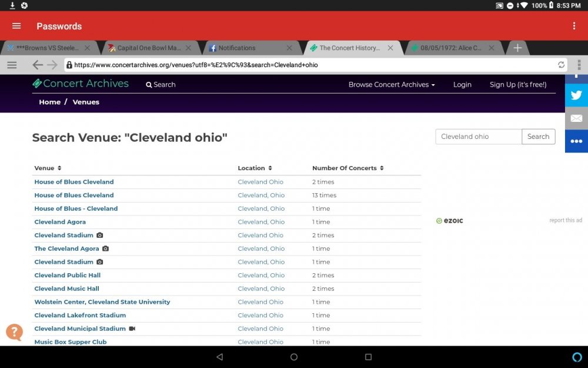Open Cleveland Music Hall venue
The height and width of the screenshot is (368, 588).
click(x=67, y=289)
